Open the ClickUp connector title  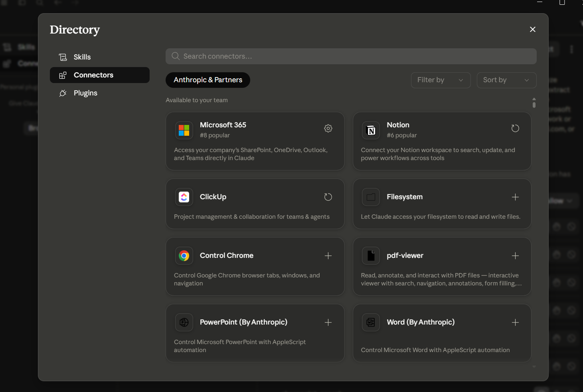(213, 197)
